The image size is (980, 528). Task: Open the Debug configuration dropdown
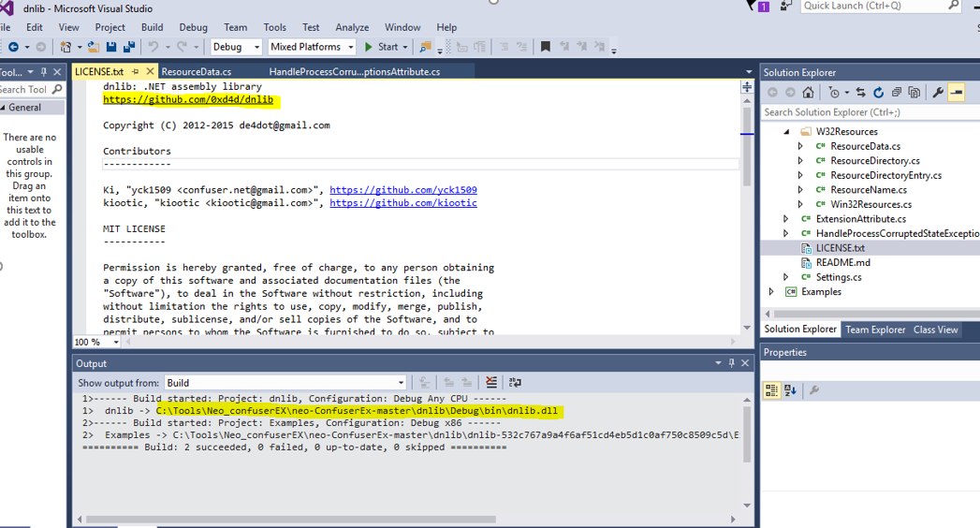(x=256, y=47)
